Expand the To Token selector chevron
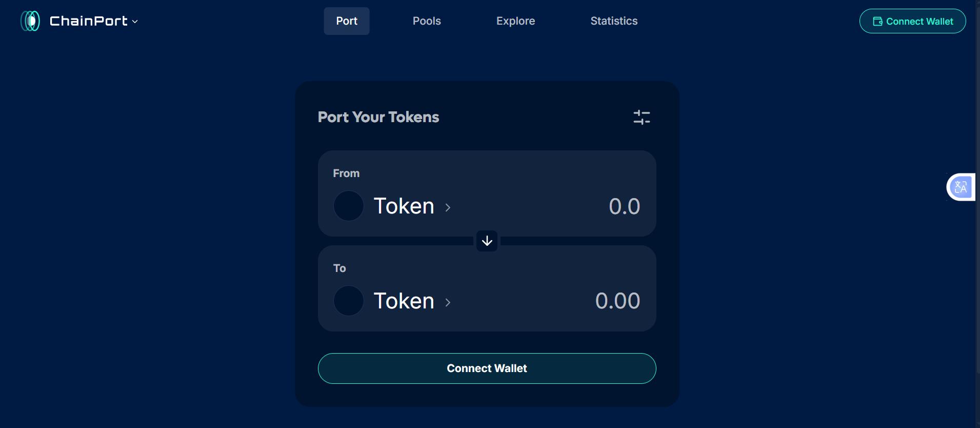Viewport: 980px width, 428px height. coord(447,302)
